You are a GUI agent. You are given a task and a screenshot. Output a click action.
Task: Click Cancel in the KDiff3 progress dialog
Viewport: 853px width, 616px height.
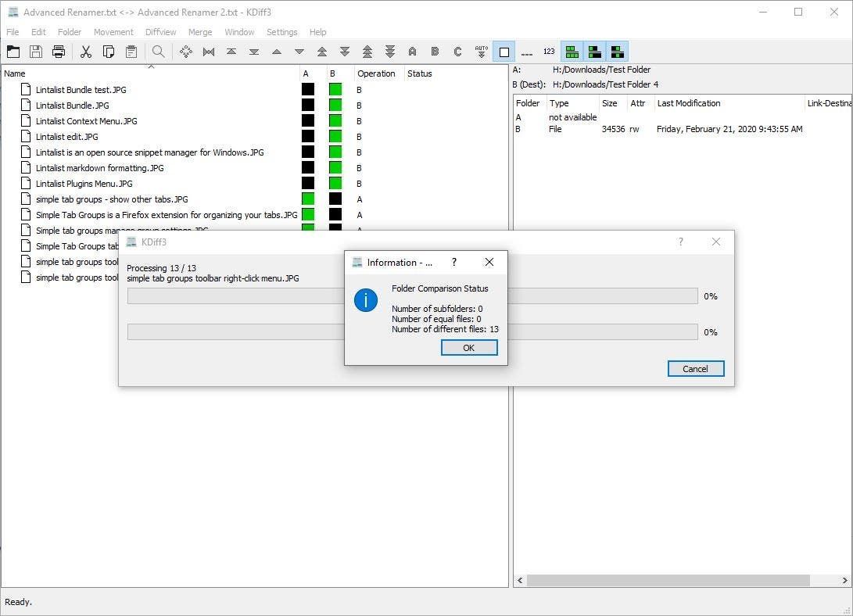(696, 369)
